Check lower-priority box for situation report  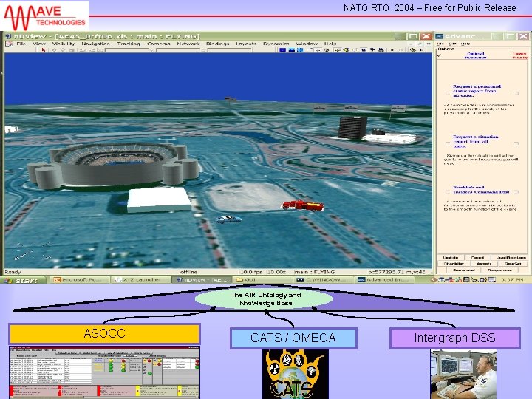pyautogui.click(x=516, y=143)
